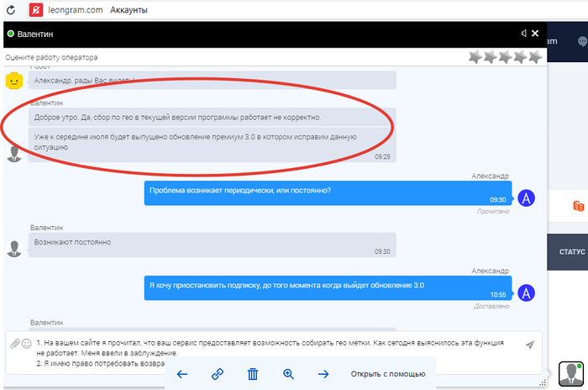Click the paperclip attach file icon

click(14, 344)
